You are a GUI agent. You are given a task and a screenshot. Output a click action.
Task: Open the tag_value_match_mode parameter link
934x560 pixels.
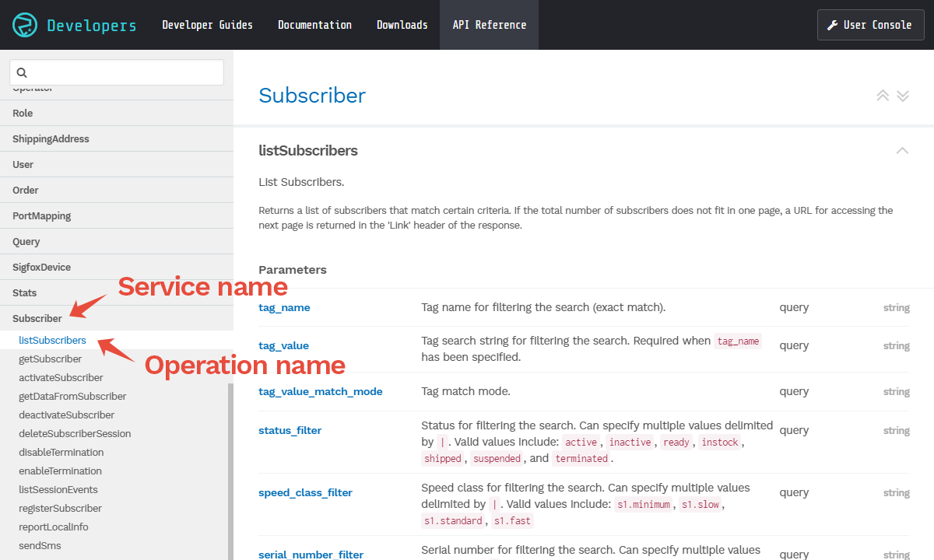point(320,391)
